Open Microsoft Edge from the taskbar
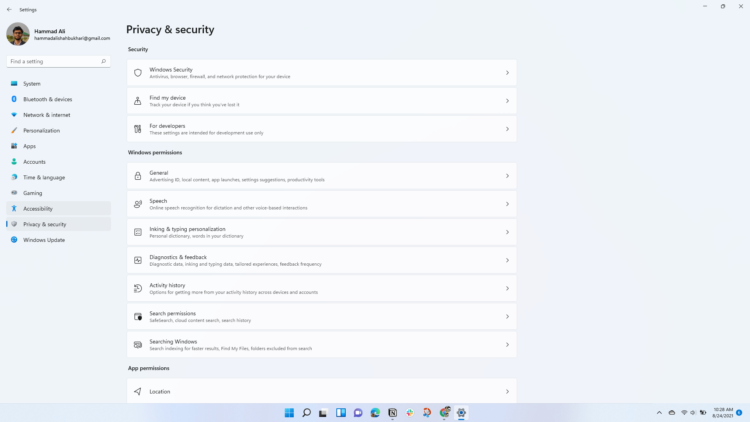Image resolution: width=750 pixels, height=422 pixels. pyautogui.click(x=375, y=412)
